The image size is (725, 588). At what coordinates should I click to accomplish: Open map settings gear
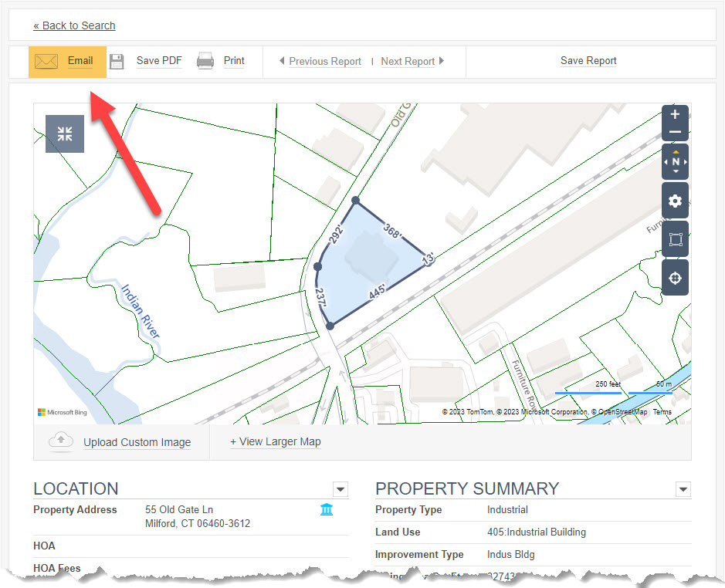point(675,201)
